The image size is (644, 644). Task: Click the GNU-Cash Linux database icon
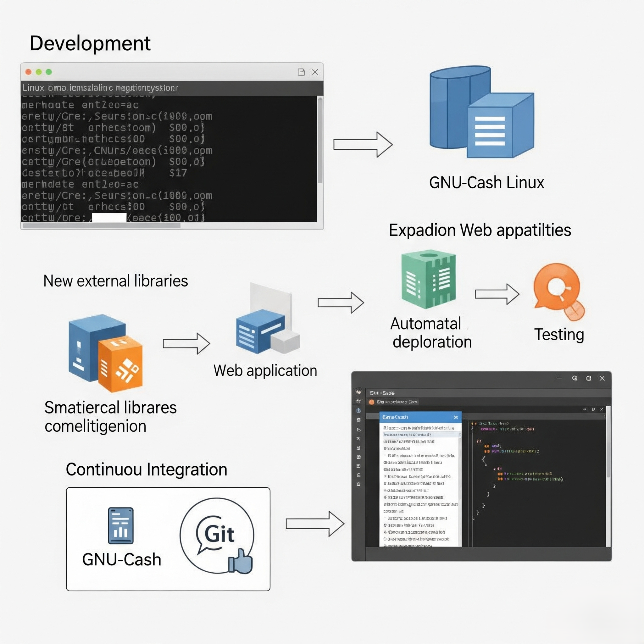click(x=481, y=112)
